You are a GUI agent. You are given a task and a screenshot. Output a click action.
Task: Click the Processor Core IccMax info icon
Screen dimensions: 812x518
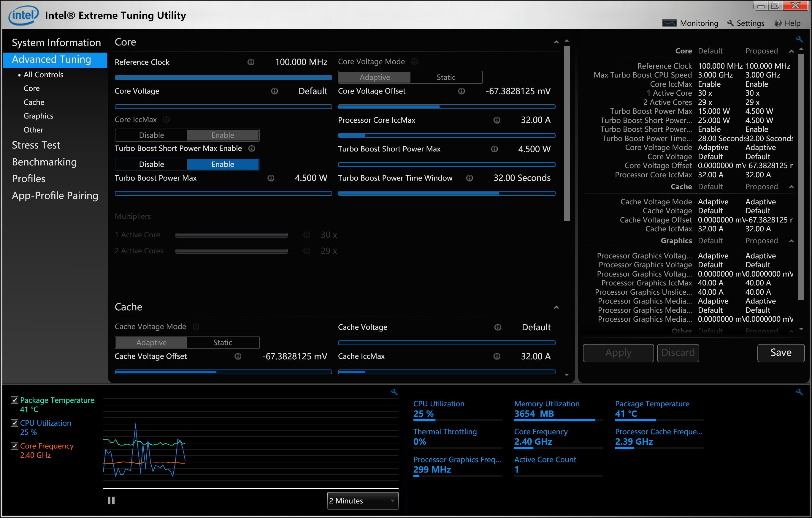coord(497,120)
